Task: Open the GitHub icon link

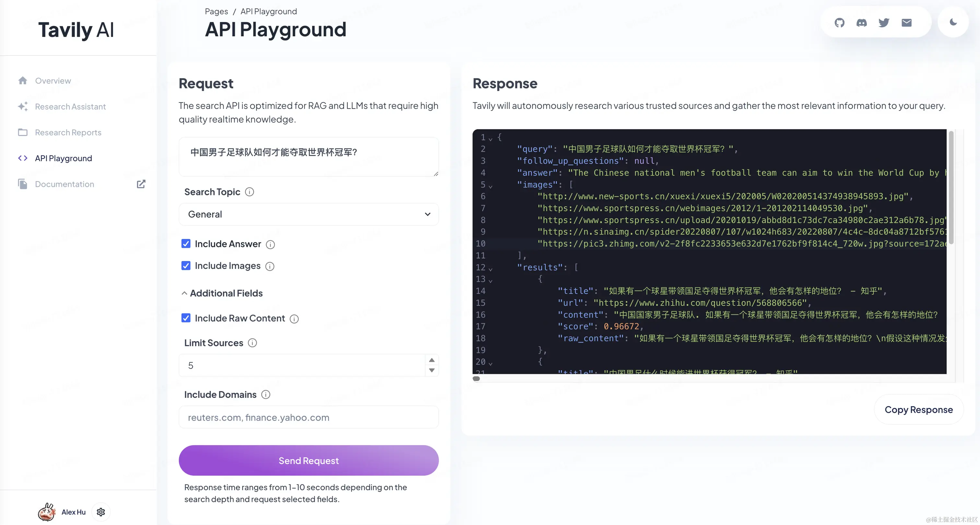Action: coord(839,22)
